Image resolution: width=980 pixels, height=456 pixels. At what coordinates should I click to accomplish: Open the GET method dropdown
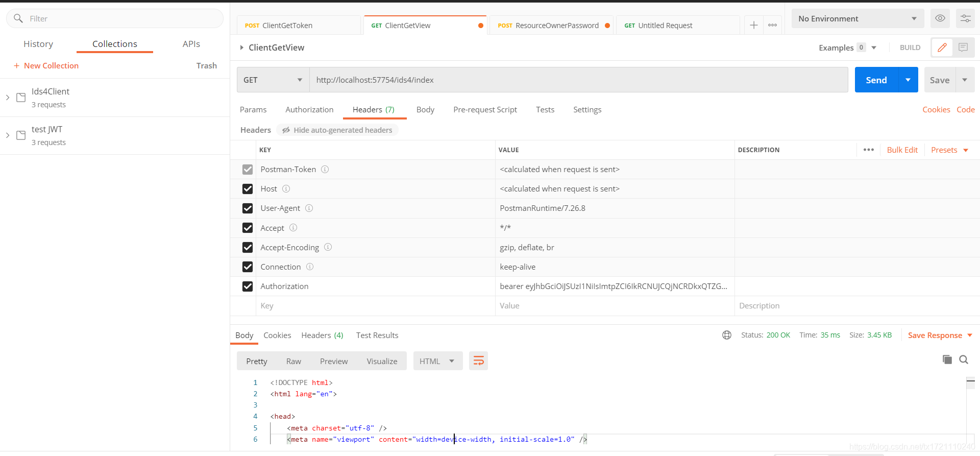(273, 80)
